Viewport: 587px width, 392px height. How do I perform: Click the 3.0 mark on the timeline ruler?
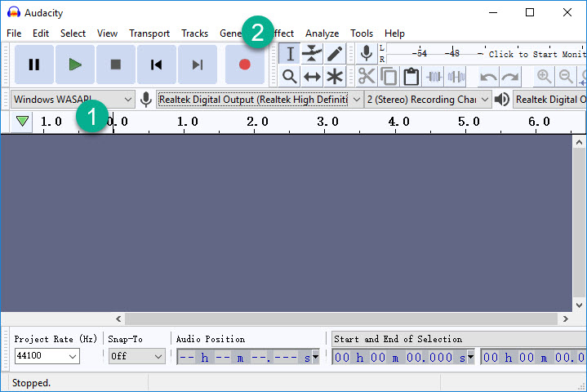tap(327, 122)
